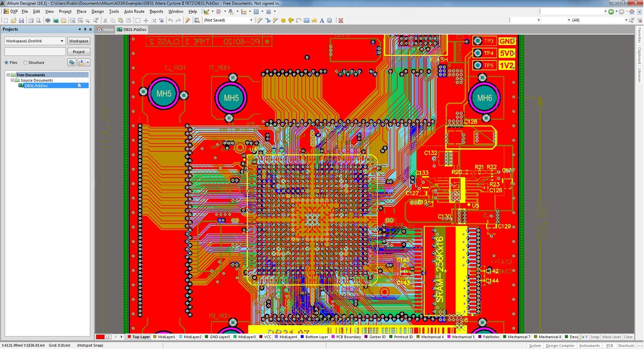Click the empty project name field

click(35, 52)
